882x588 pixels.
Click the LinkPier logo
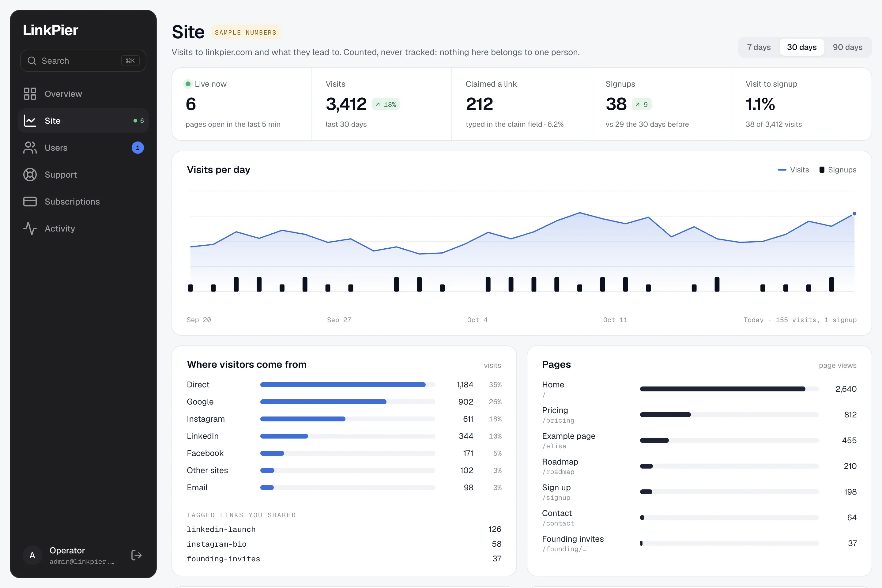(51, 30)
